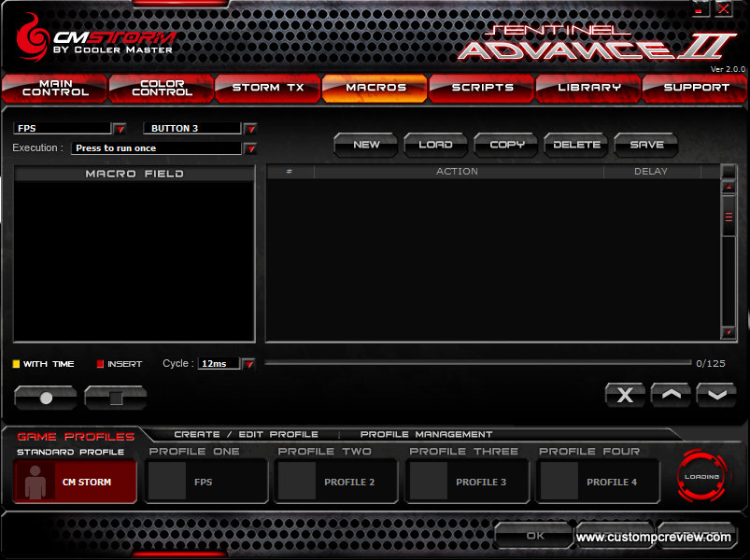Image resolution: width=750 pixels, height=560 pixels.
Task: Move action up with the up chevron
Action: [671, 395]
